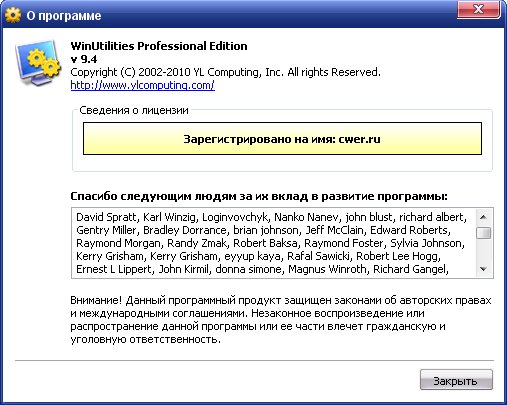Click the contributors list scroll down arrow

pyautogui.click(x=483, y=269)
